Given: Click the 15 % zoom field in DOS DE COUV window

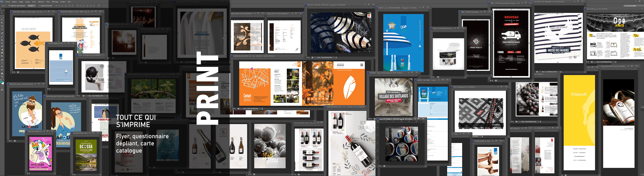Looking at the screenshot, I should tap(308, 58).
